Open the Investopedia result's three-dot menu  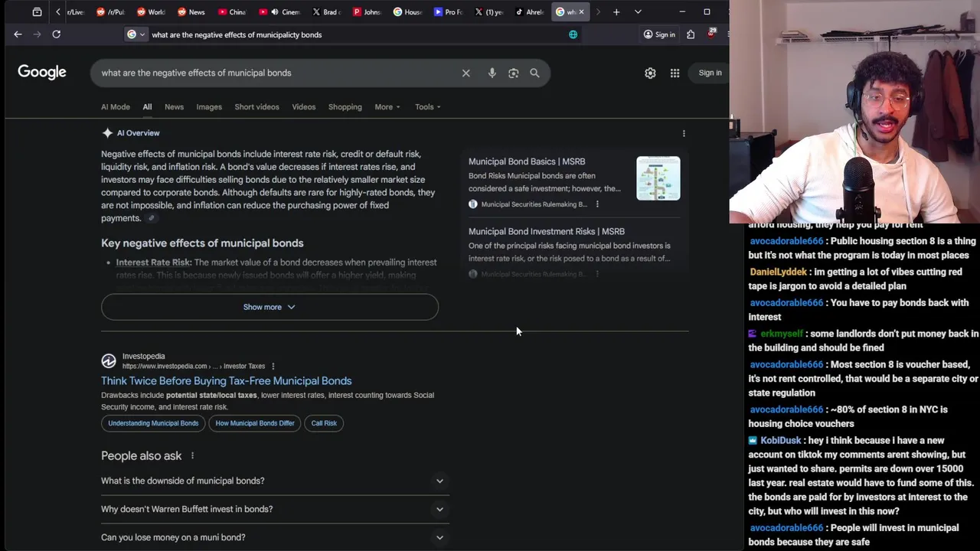(273, 366)
